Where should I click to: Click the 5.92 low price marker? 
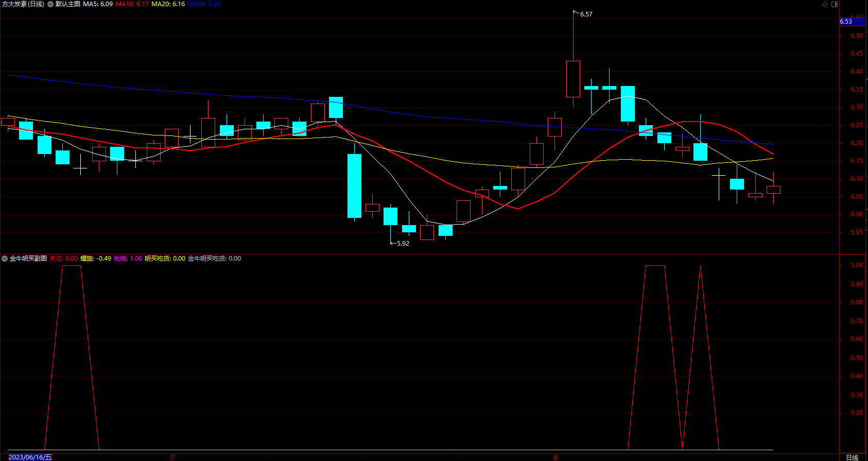pyautogui.click(x=403, y=244)
